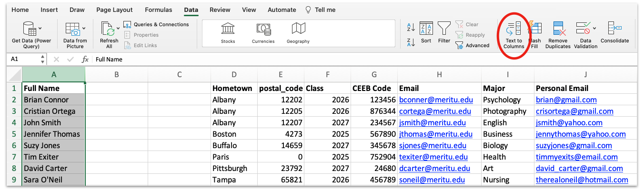
Task: Click the formula bar containing Full Name
Action: coord(364,60)
